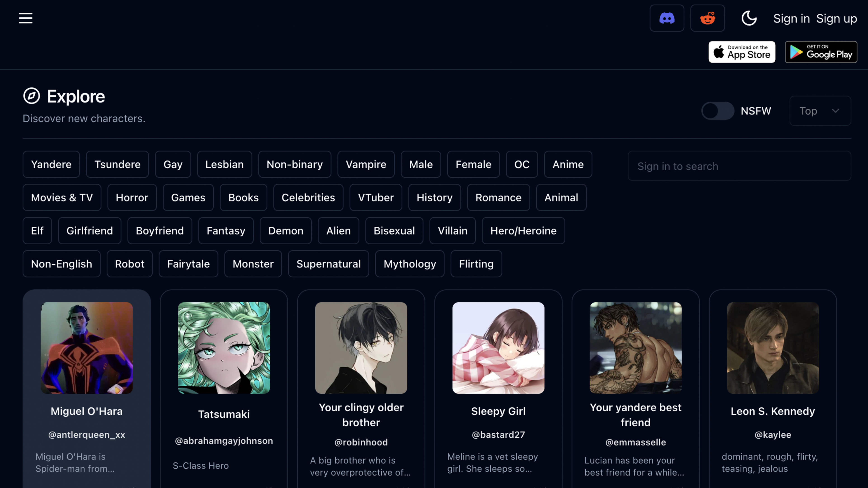Pick the Fantasy tag
This screenshot has height=488, width=868.
226,231
